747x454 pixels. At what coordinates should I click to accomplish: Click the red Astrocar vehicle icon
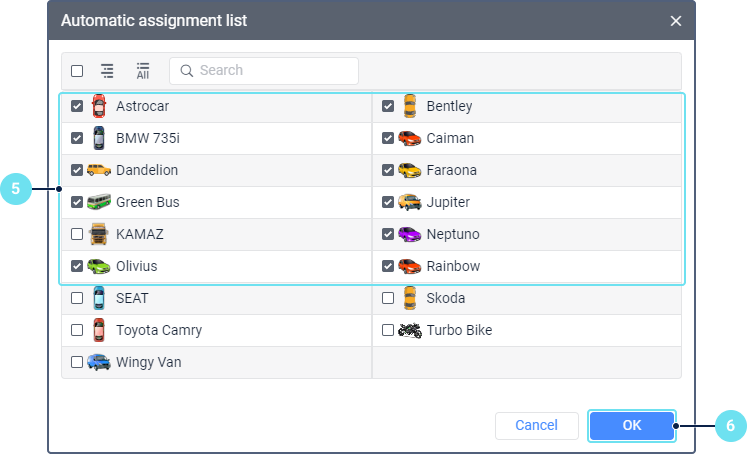click(98, 106)
